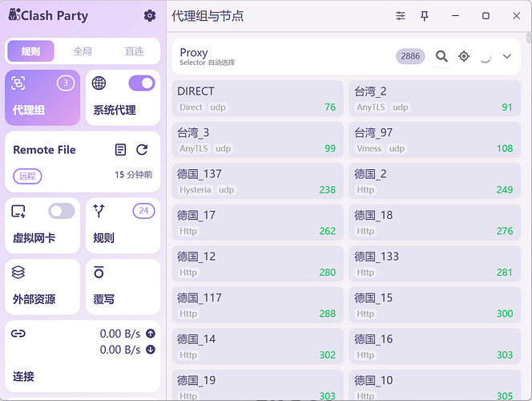This screenshot has width=532, height=401.
Task: Switch to 全局 (Global) mode tab
Action: [x=83, y=51]
